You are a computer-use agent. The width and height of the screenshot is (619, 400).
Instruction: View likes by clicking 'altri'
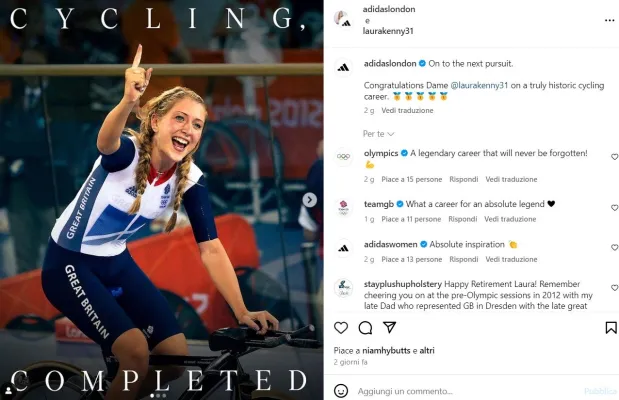coord(426,351)
